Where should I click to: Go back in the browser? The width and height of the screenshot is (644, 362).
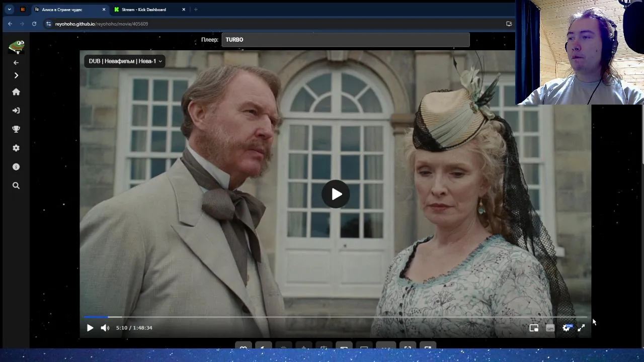(10, 24)
